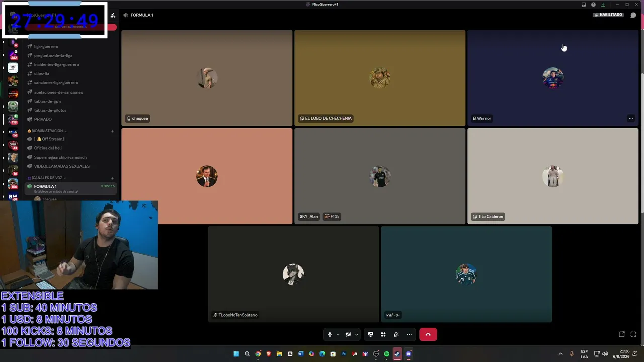This screenshot has width=644, height=362.
Task: Download the Discord update
Action: (x=603, y=5)
